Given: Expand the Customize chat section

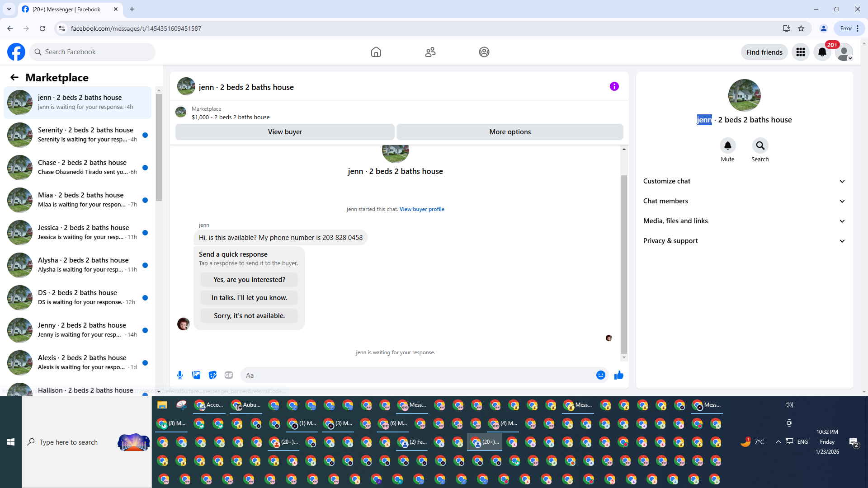Looking at the screenshot, I should [744, 181].
